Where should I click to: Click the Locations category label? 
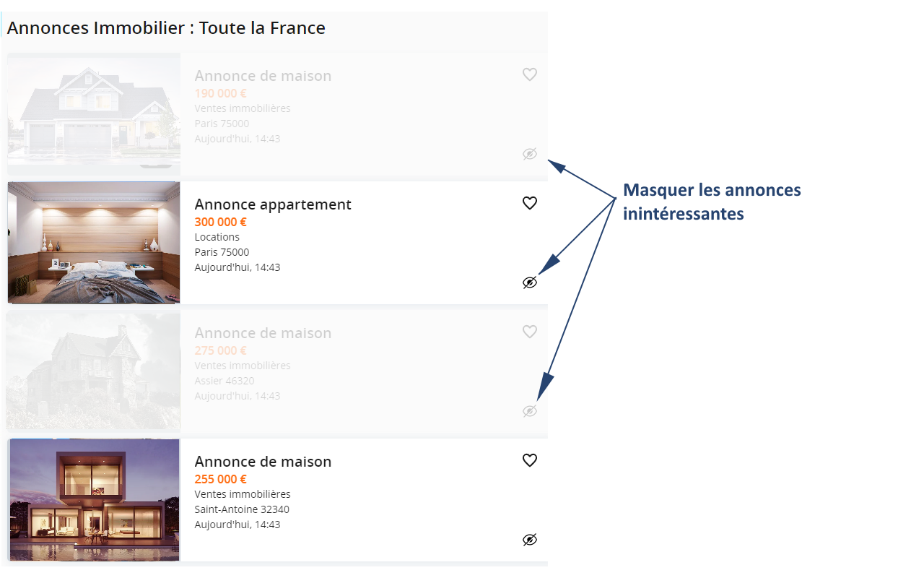(x=217, y=237)
